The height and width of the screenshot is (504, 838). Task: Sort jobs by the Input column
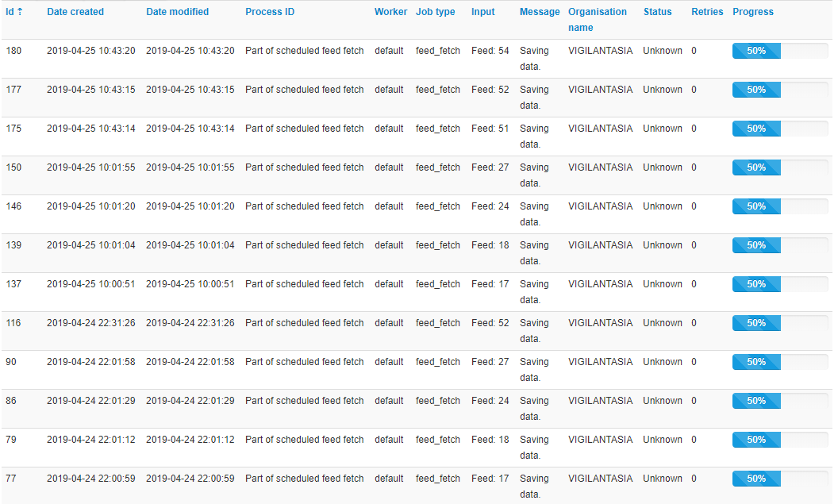click(482, 11)
